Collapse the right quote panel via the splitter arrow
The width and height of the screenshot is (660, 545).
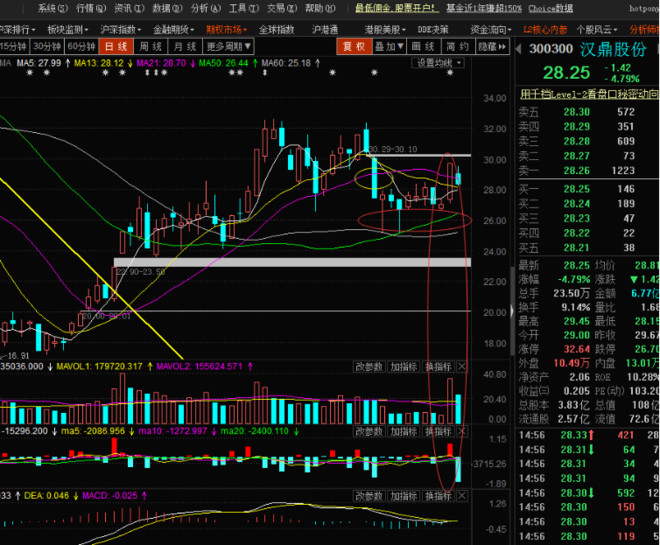(512, 311)
